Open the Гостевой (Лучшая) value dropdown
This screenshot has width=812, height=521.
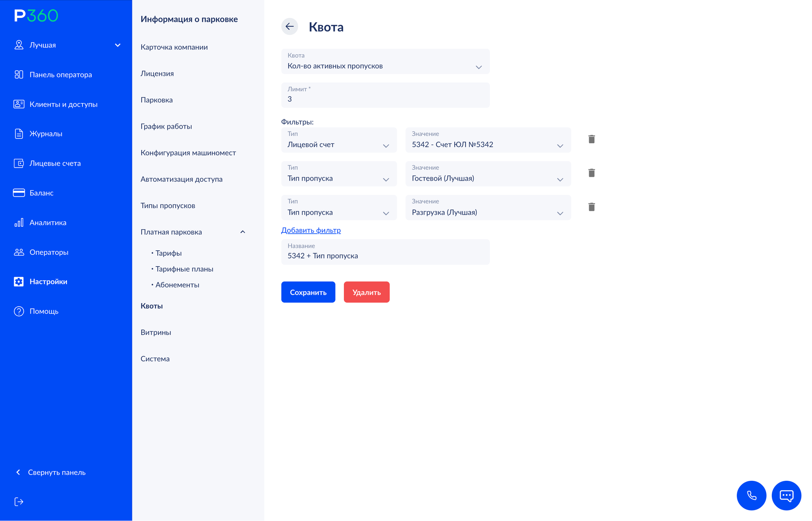[488, 174]
